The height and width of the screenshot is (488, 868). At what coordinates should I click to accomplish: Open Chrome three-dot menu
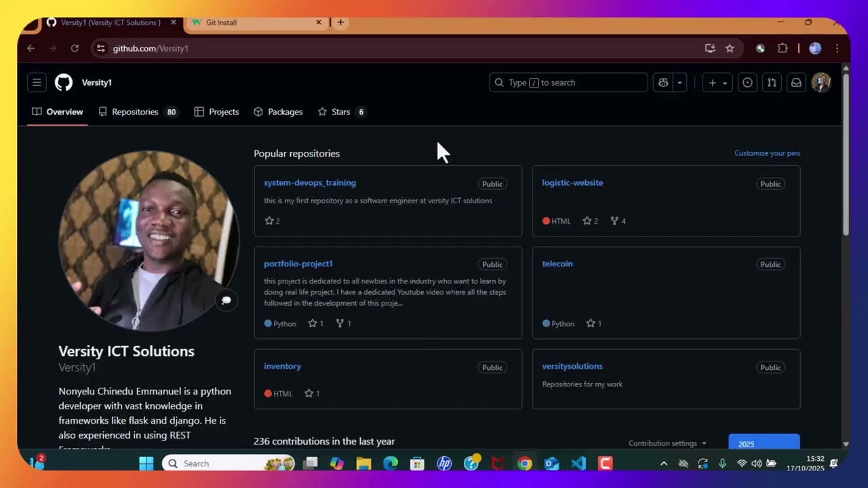click(x=837, y=48)
